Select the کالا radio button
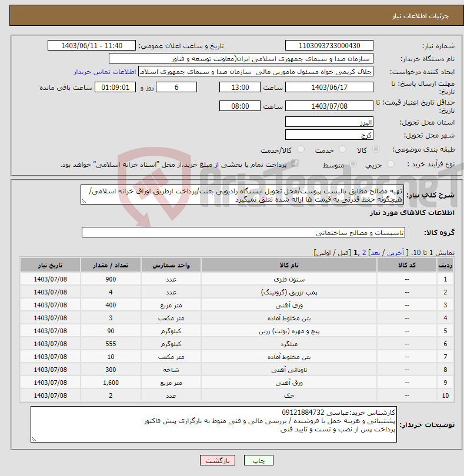Screen dimensions: 464x476 point(376,149)
